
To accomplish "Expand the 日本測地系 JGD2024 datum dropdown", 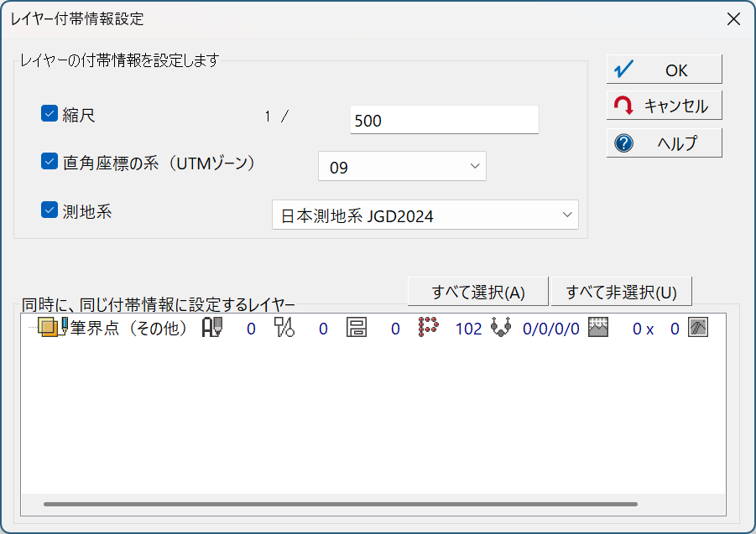I will pyautogui.click(x=425, y=215).
